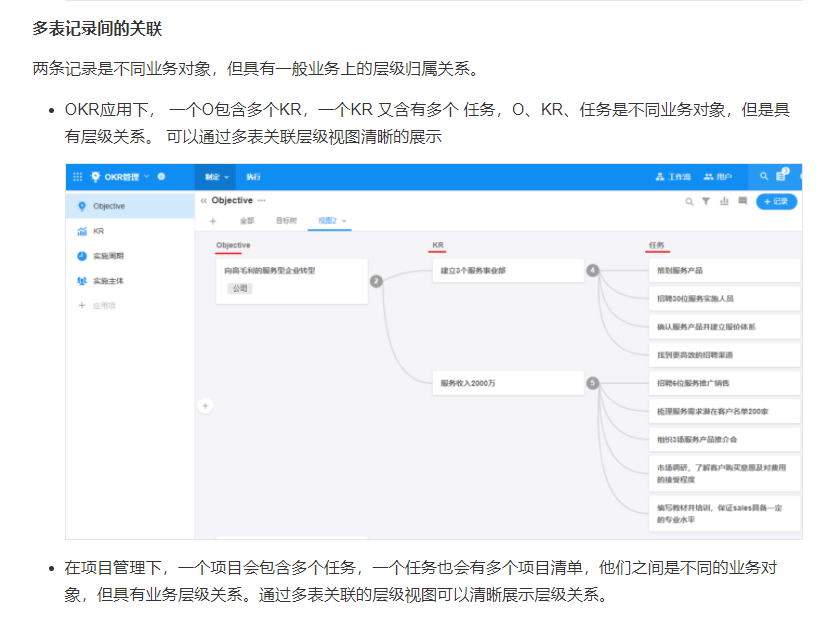Screen dimensions: 834x621
Task: Open the app launcher grid icon
Action: [78, 177]
